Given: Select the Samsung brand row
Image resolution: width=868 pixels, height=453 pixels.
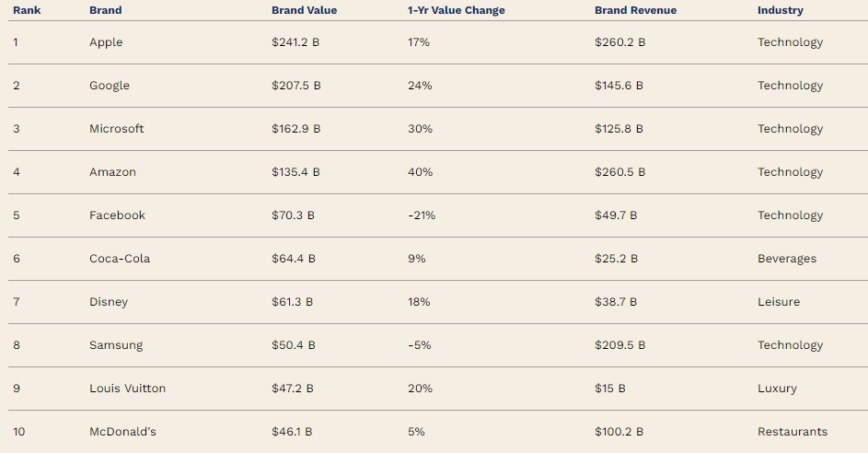Looking at the screenshot, I should coord(438,345).
